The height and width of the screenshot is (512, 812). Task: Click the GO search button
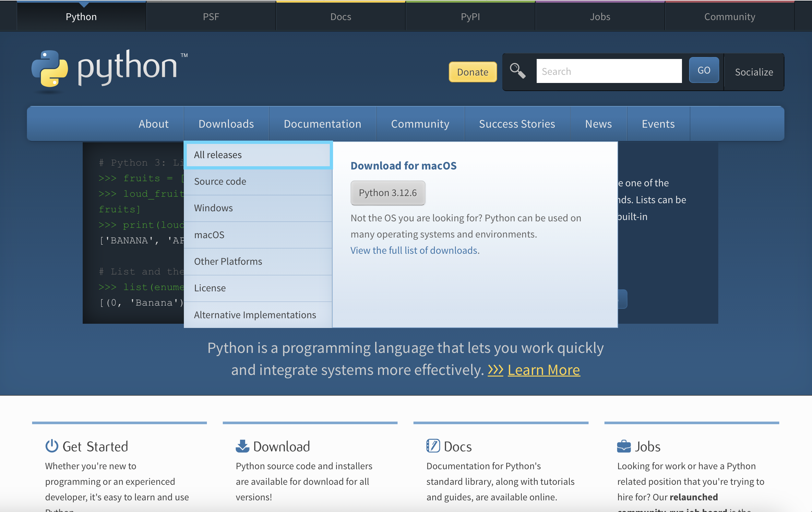tap(703, 70)
